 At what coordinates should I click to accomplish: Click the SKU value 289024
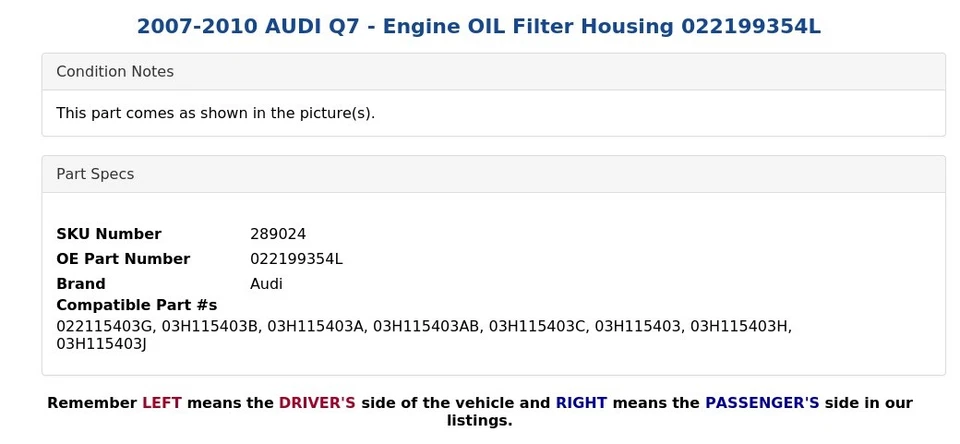click(x=278, y=234)
